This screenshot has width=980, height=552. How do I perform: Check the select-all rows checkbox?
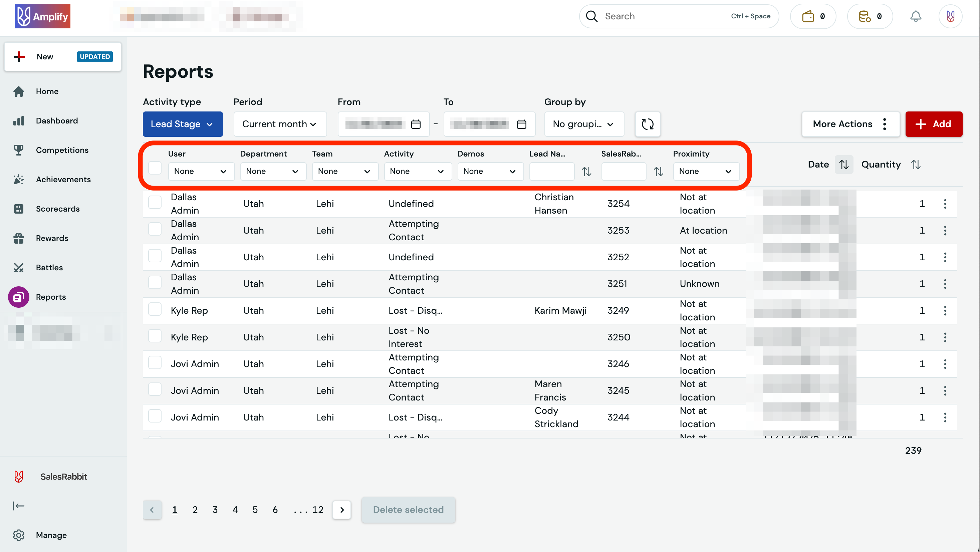pos(155,168)
